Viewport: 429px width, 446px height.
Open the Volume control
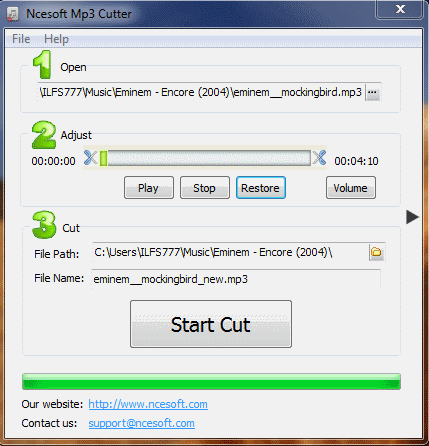[x=351, y=188]
